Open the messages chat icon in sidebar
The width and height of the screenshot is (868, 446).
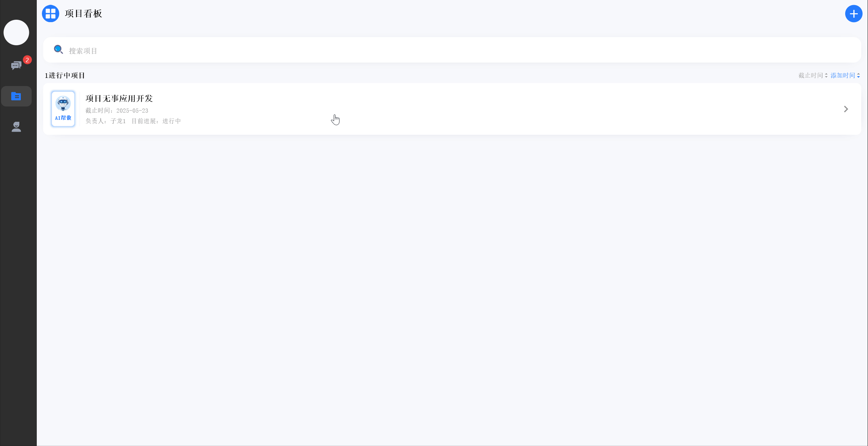coord(16,65)
